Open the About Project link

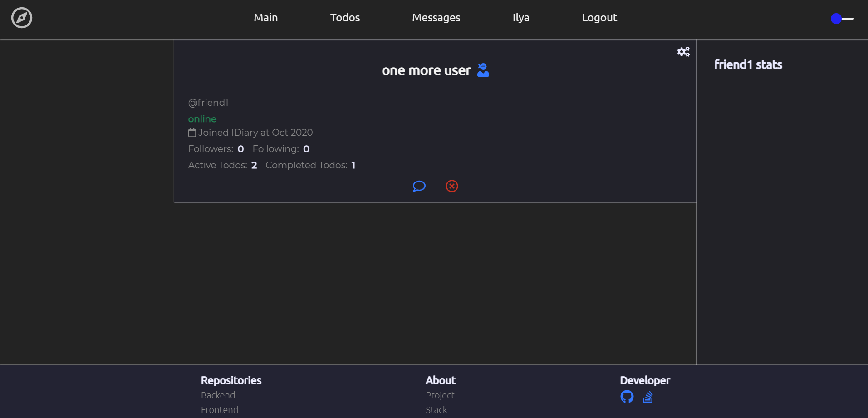pos(440,395)
